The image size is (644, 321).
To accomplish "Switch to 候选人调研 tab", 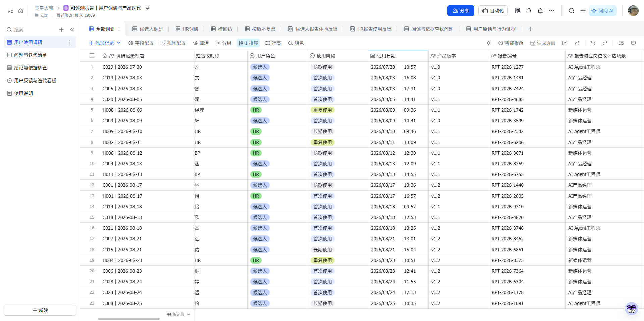I will (148, 29).
